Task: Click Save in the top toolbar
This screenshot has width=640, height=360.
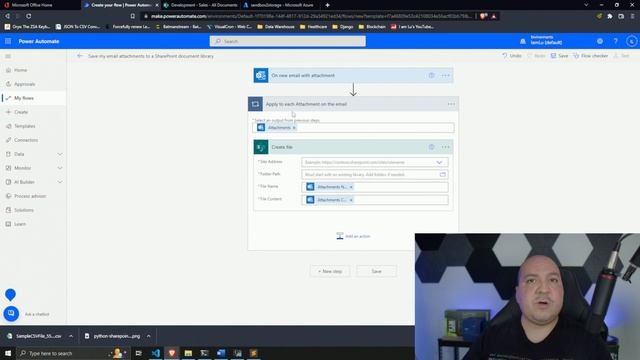Action: (x=559, y=56)
